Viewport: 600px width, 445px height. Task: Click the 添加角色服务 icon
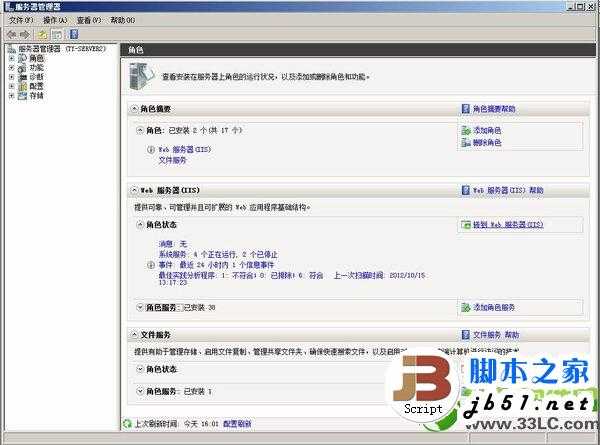466,307
